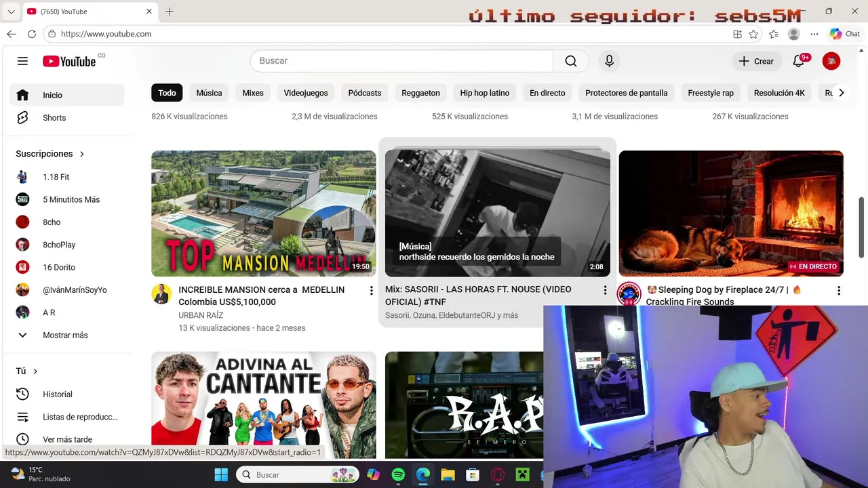Open Shorts in the sidebar
Viewport: 868px width, 488px height.
tap(66, 117)
